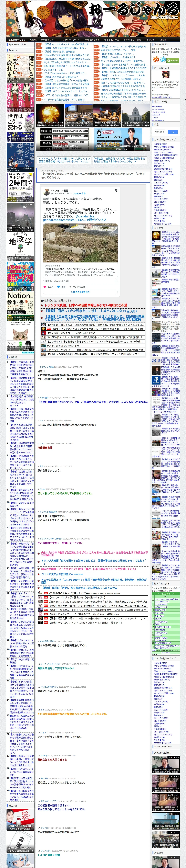Open 2chmatome in access ranking
Screen dimensions: 186x868
(160, 641)
